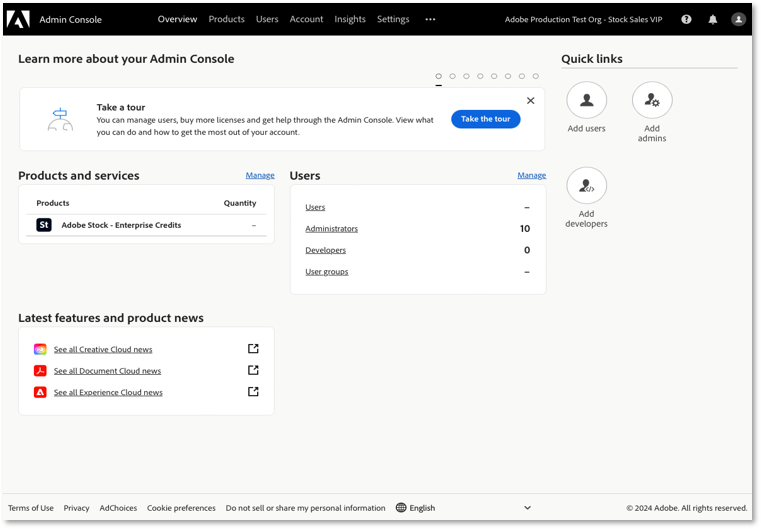
Task: Select the second carousel dot
Action: 452,76
